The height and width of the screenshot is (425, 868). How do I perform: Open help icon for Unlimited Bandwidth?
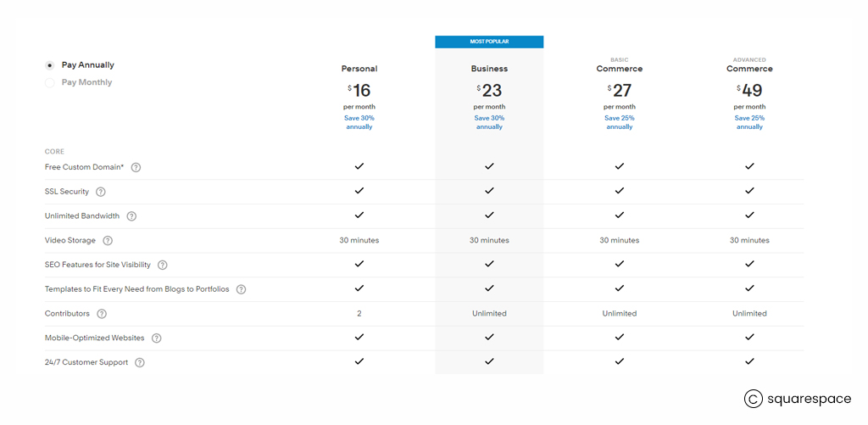pos(131,216)
